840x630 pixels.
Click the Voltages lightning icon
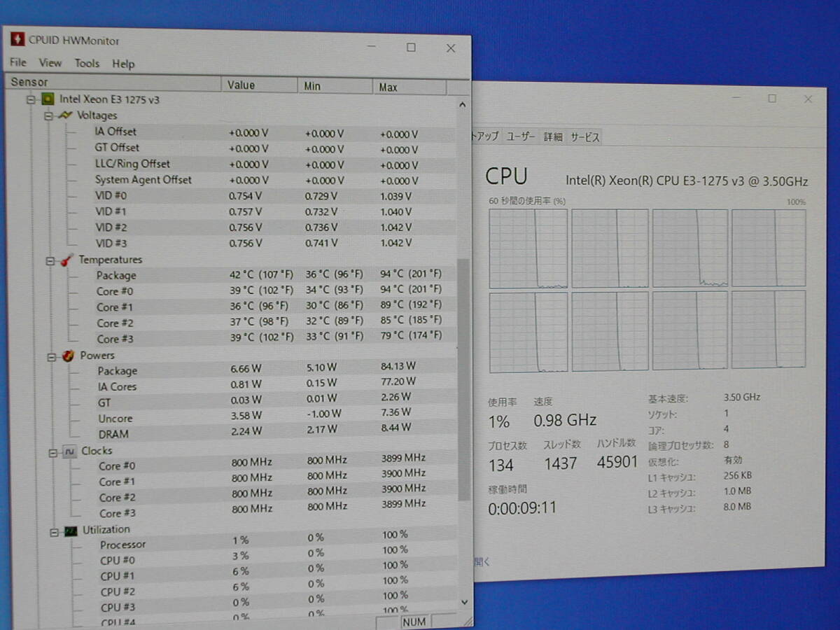coord(66,115)
